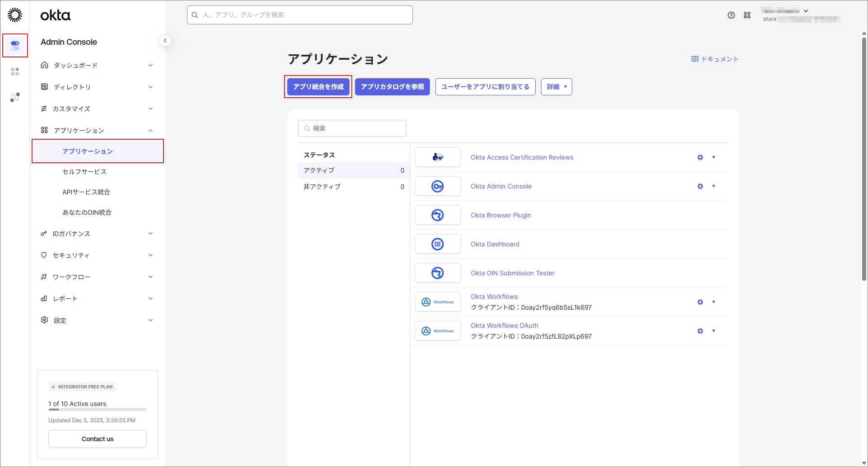Click the アプリ統合を作成 button
Viewport: 868px width, 467px height.
coord(318,87)
